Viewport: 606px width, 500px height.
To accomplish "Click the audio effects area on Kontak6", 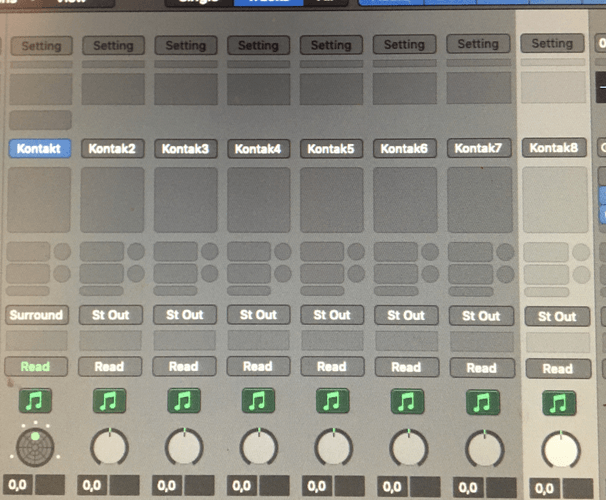I will pos(405,200).
